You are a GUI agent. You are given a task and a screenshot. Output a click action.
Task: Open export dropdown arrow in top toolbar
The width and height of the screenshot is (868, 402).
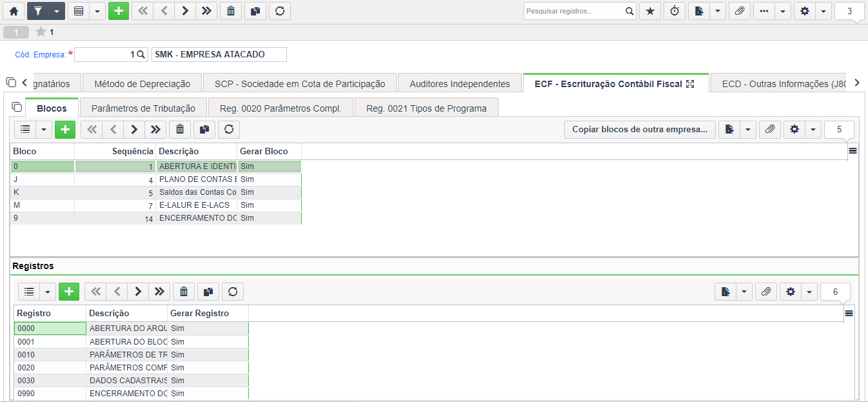click(x=718, y=11)
